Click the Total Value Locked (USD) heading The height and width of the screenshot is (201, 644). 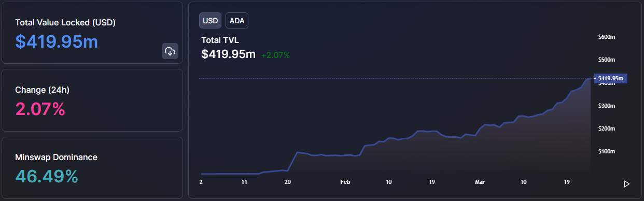point(65,23)
